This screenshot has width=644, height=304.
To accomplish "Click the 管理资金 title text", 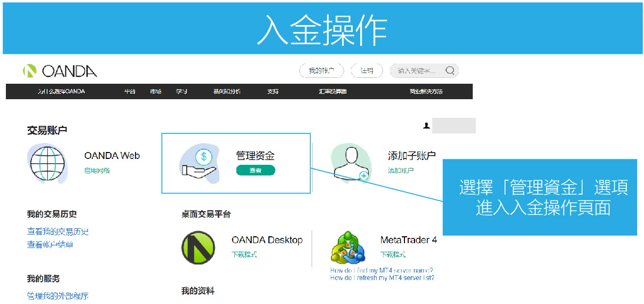I will pos(256,156).
